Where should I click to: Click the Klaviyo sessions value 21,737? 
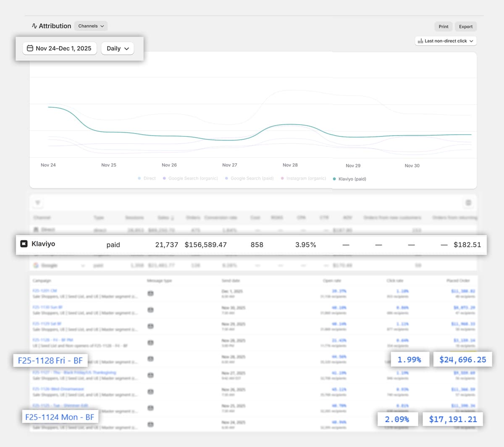167,245
